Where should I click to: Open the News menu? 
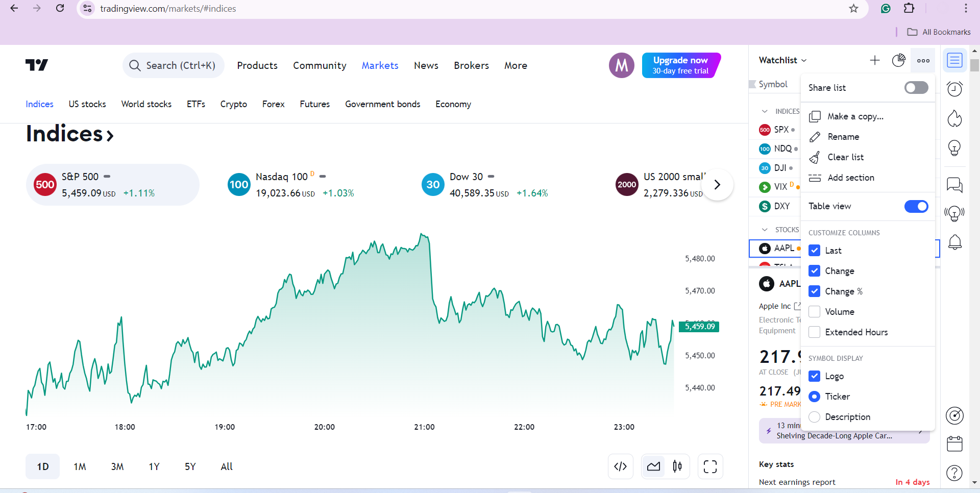coord(426,65)
